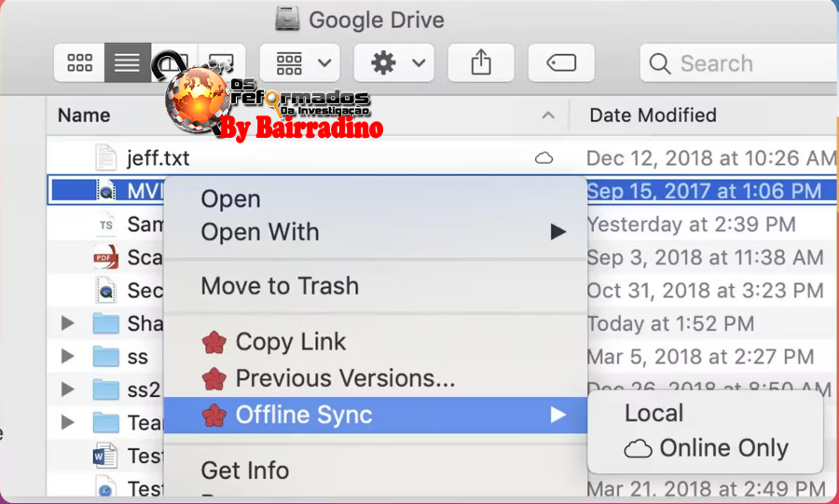
Task: Choose Move to Trash
Action: [x=376, y=286]
